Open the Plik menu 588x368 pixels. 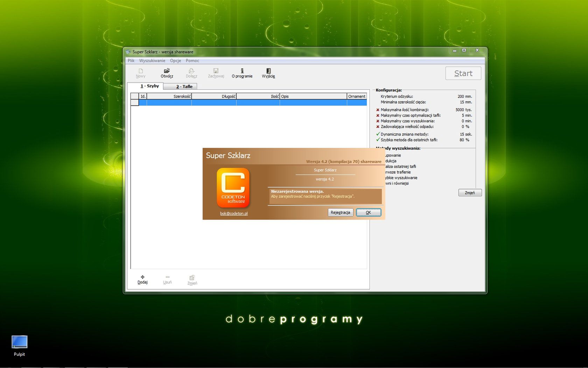coord(131,61)
